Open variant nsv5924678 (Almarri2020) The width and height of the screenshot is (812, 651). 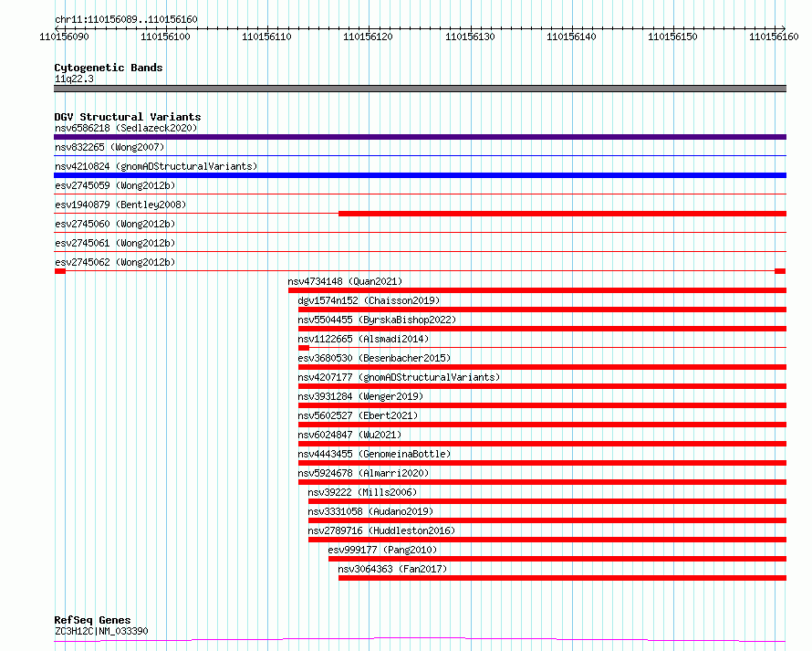[x=363, y=473]
